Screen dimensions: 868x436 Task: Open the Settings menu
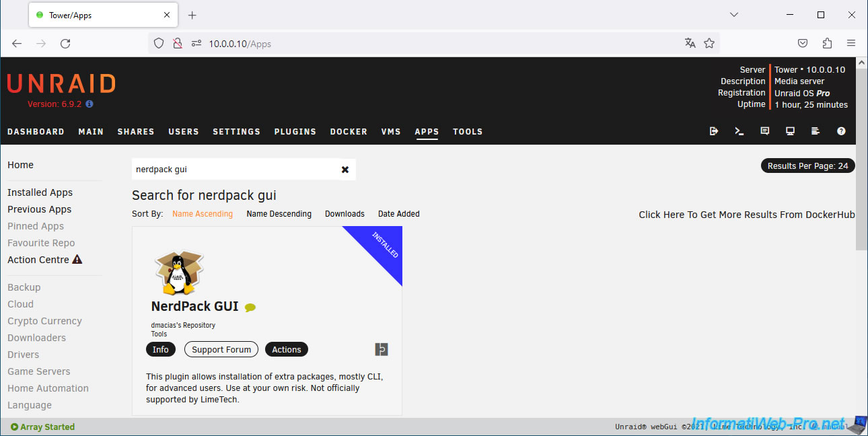[x=236, y=132]
